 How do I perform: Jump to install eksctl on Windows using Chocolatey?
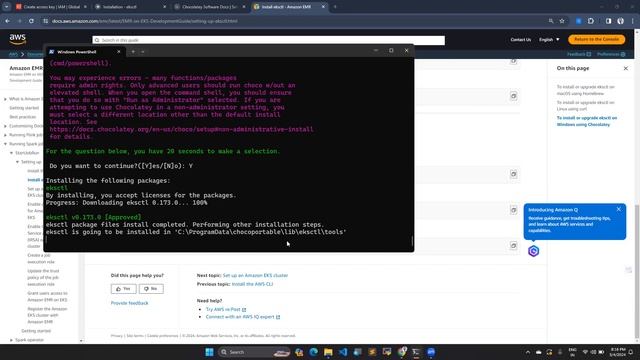point(587,121)
